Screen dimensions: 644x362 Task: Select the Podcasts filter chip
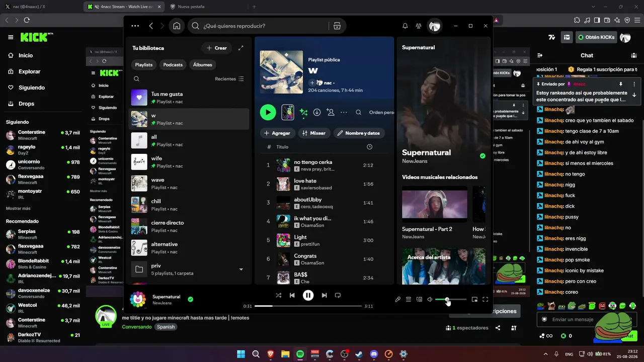click(x=173, y=64)
